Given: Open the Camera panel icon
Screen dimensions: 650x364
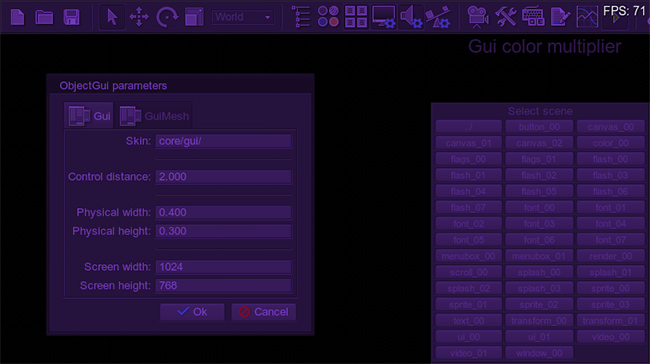Looking at the screenshot, I should click(478, 17).
